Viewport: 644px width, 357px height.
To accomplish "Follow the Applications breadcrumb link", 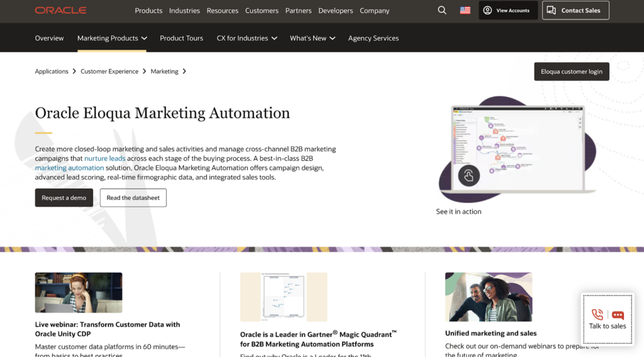I will click(x=52, y=72).
